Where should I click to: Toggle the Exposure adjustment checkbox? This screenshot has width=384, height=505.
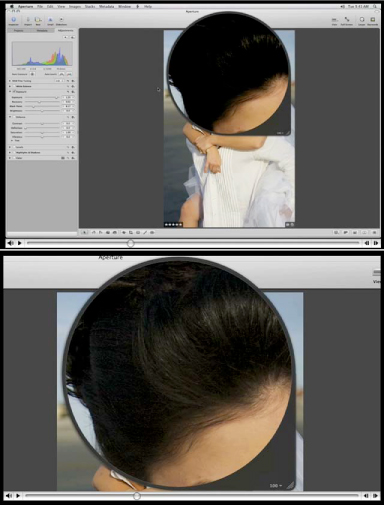[x=14, y=91]
